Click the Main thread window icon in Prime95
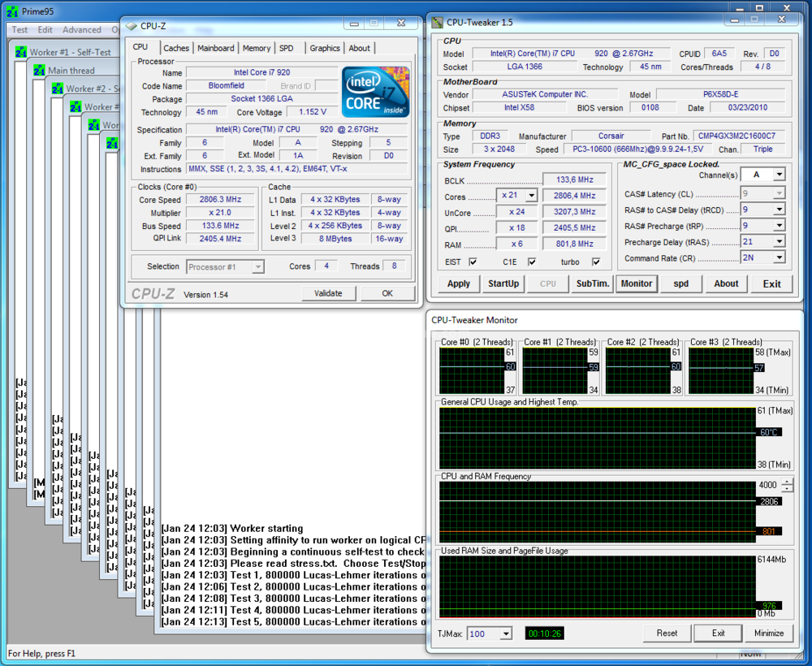The height and width of the screenshot is (666, 812). pos(39,70)
